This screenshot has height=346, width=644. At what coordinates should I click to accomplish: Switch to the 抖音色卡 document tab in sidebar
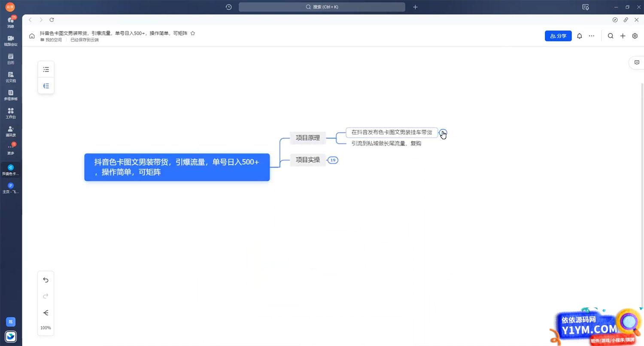(11, 170)
